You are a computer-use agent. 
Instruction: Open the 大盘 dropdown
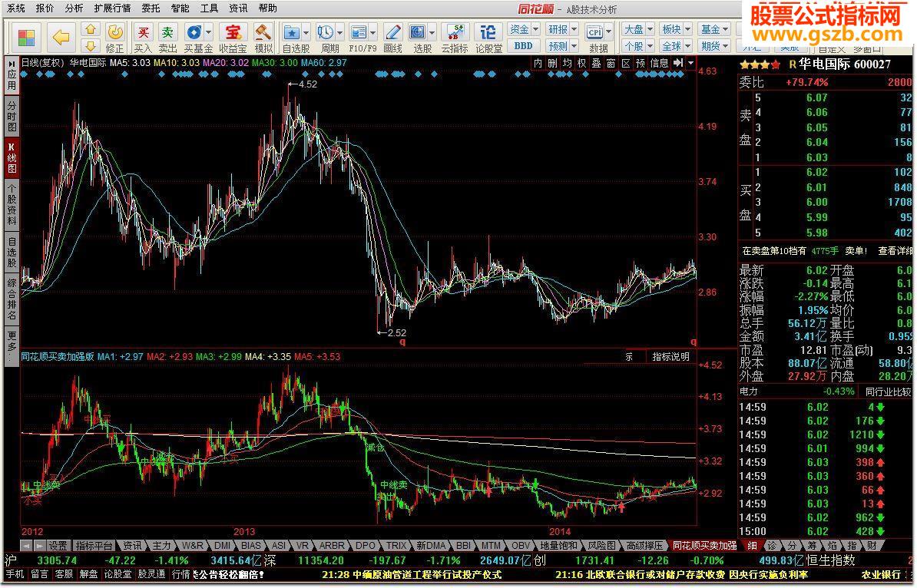click(637, 29)
